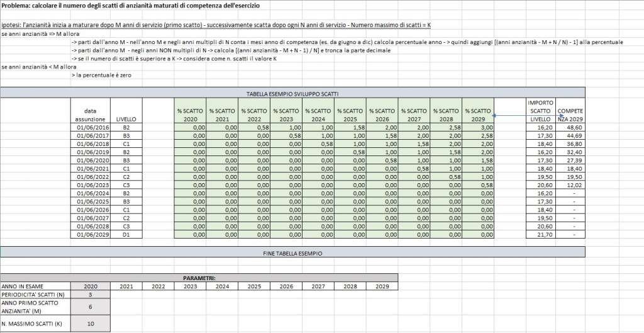Screen dimensions: 644x333
Task: Select the LIVELLO column header cell
Action: click(126, 118)
